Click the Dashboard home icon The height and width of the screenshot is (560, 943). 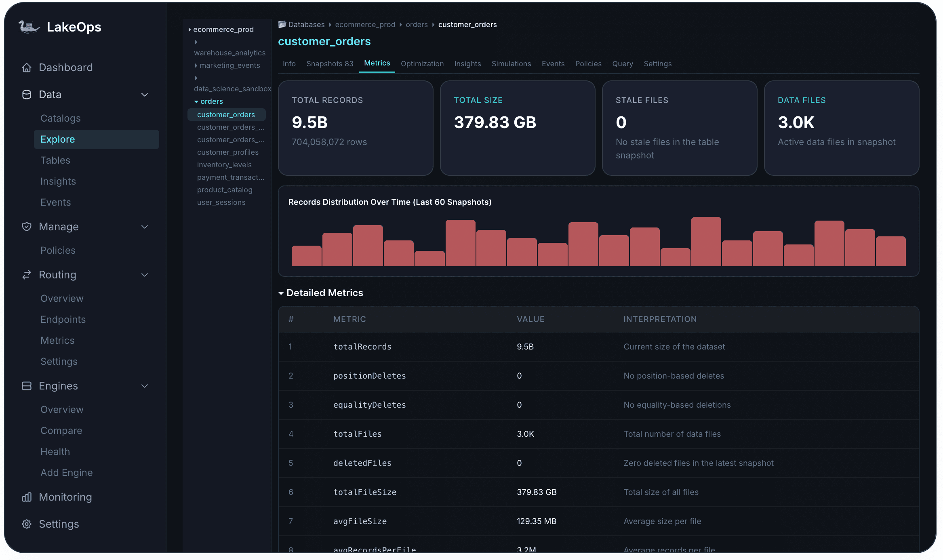[27, 67]
